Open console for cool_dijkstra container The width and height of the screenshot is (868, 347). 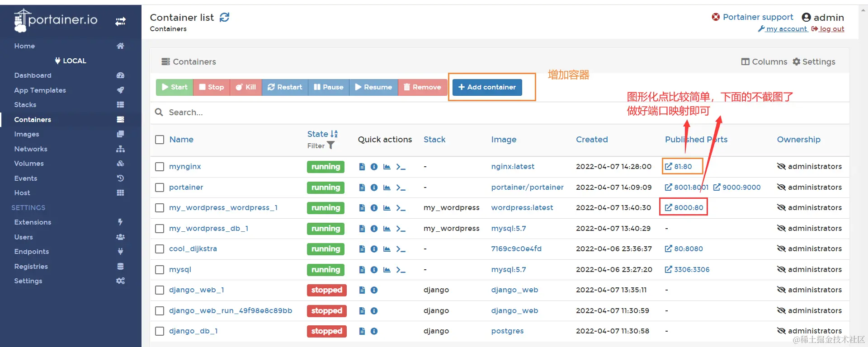coord(401,249)
